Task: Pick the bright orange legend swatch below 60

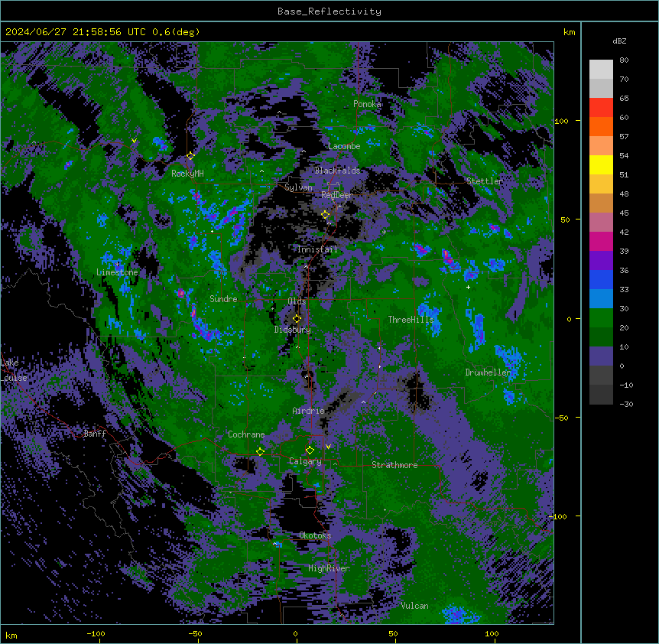Action: tap(601, 126)
